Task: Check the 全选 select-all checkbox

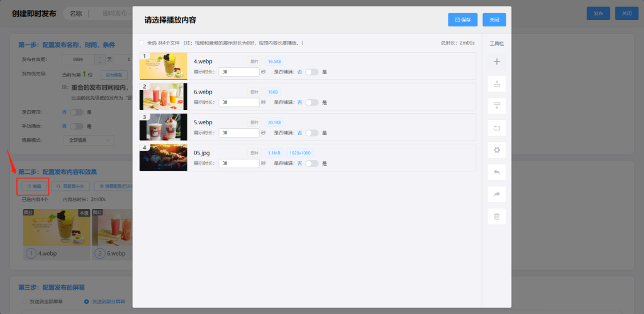Action: click(142, 43)
